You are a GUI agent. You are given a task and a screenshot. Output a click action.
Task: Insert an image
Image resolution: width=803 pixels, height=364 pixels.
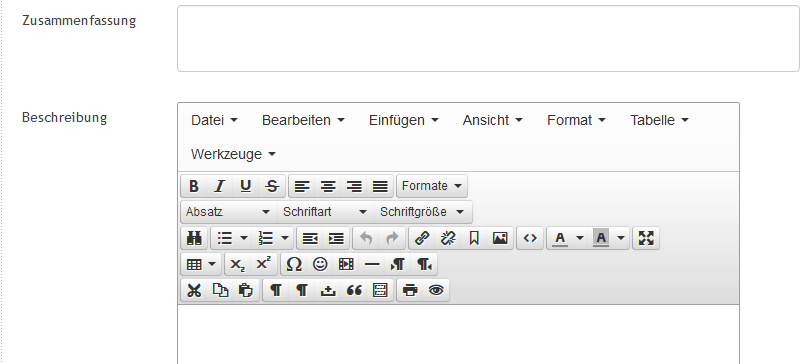[x=500, y=238]
